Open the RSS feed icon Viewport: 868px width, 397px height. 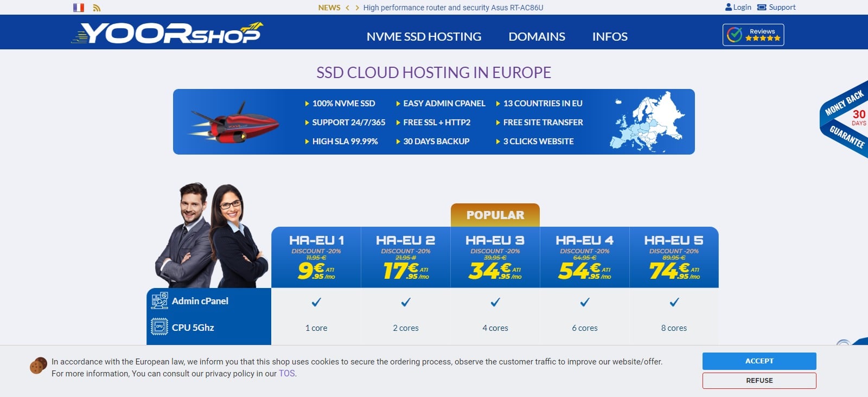[97, 8]
